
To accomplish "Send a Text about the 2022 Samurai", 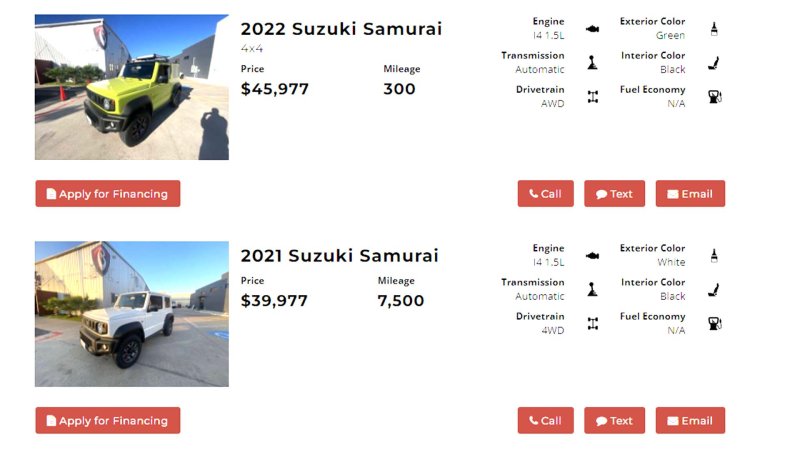I will pyautogui.click(x=614, y=194).
